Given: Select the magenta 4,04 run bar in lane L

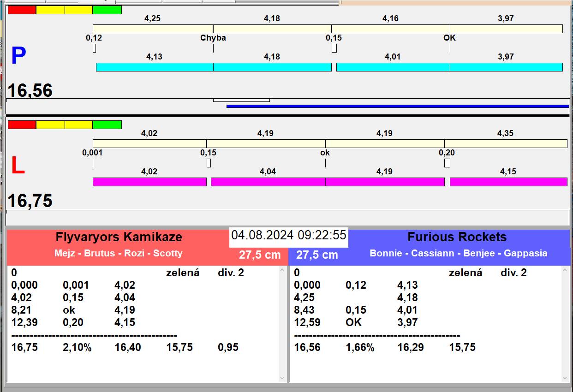Looking at the screenshot, I should pyautogui.click(x=268, y=182).
